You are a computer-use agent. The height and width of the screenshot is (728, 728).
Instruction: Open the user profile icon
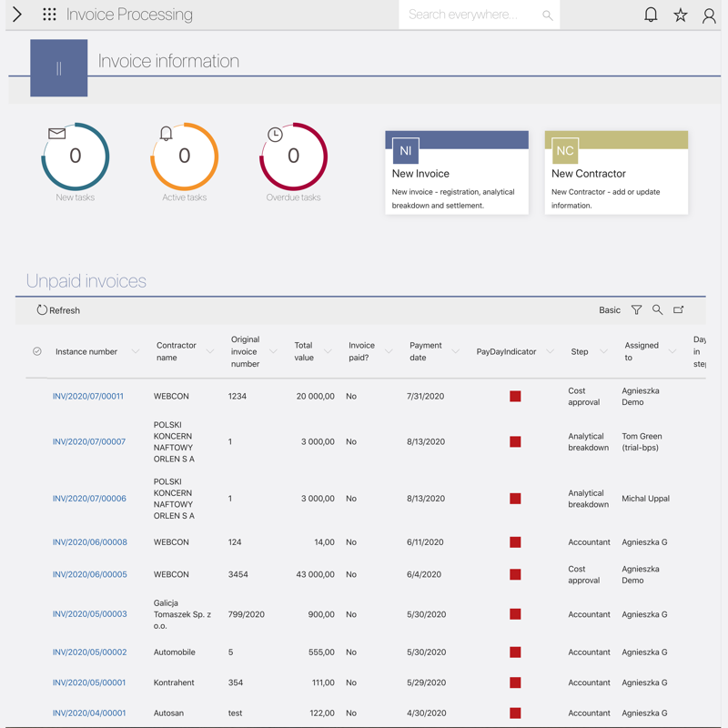click(x=709, y=15)
